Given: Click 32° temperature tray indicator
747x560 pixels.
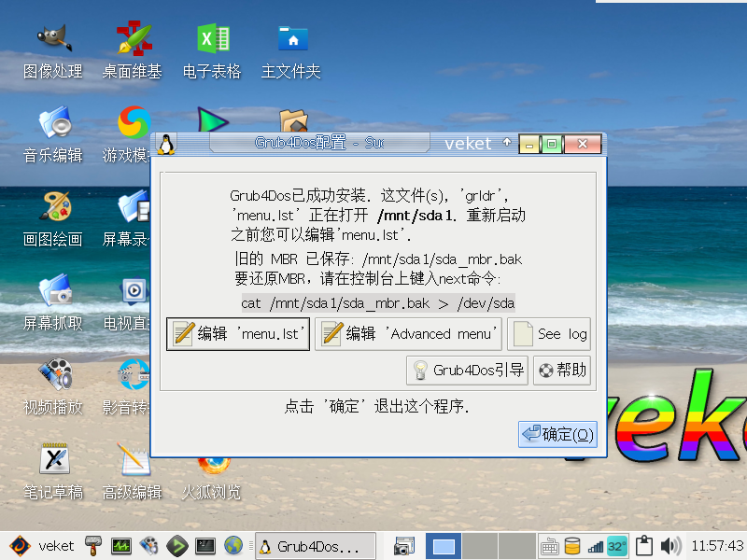Looking at the screenshot, I should [617, 546].
